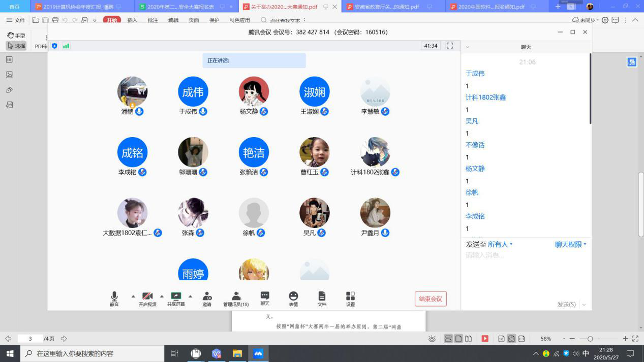
Task: Toggle 王淑娴's muted microphone
Action: tap(324, 111)
